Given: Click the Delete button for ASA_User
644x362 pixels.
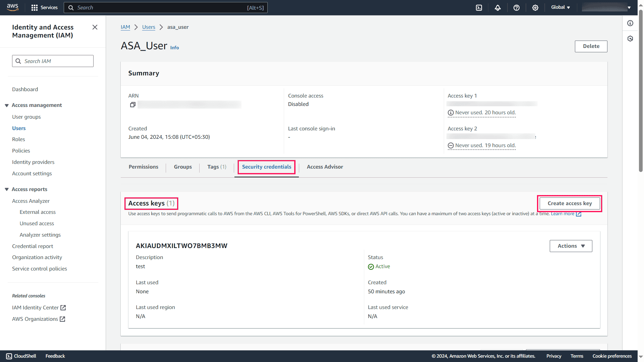Looking at the screenshot, I should pyautogui.click(x=591, y=46).
